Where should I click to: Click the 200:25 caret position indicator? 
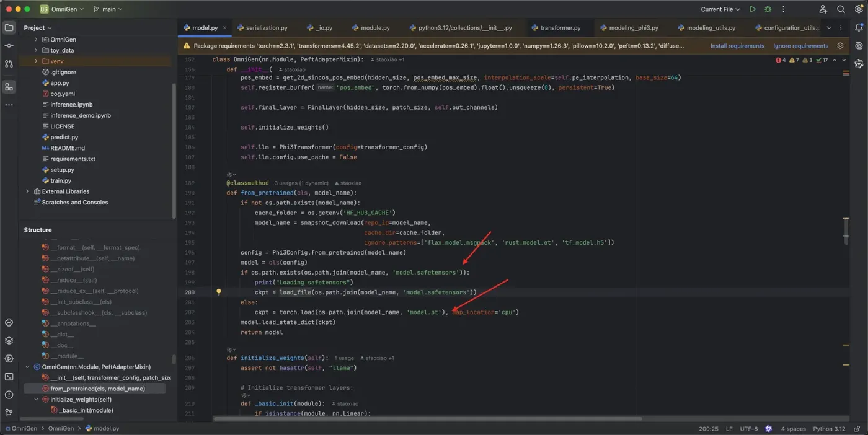click(x=709, y=429)
